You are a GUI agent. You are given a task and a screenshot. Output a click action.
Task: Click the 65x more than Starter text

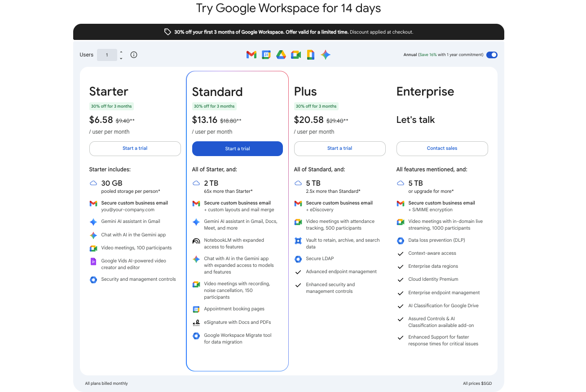pos(228,192)
